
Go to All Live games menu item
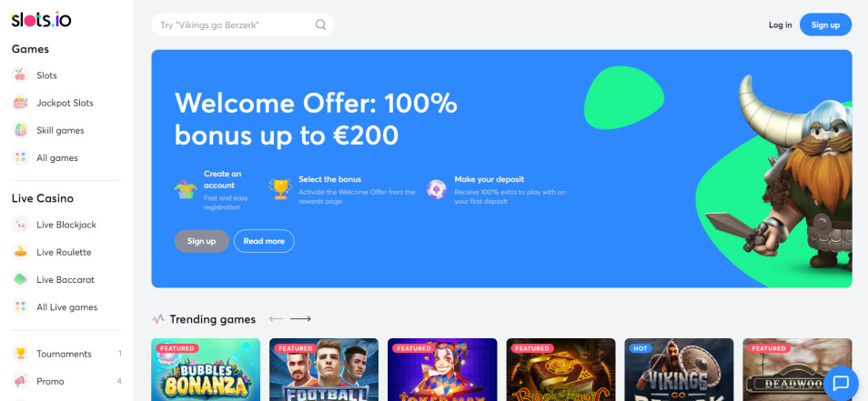pos(66,307)
